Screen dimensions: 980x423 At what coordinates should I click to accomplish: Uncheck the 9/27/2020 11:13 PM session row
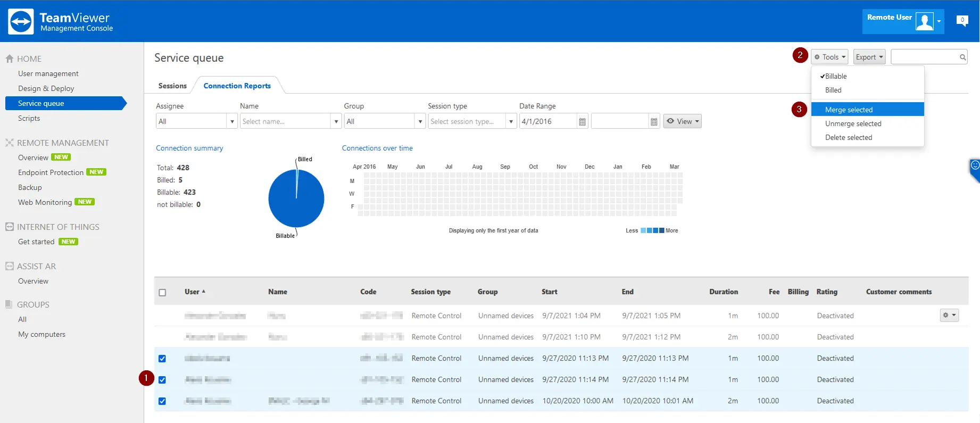tap(162, 358)
